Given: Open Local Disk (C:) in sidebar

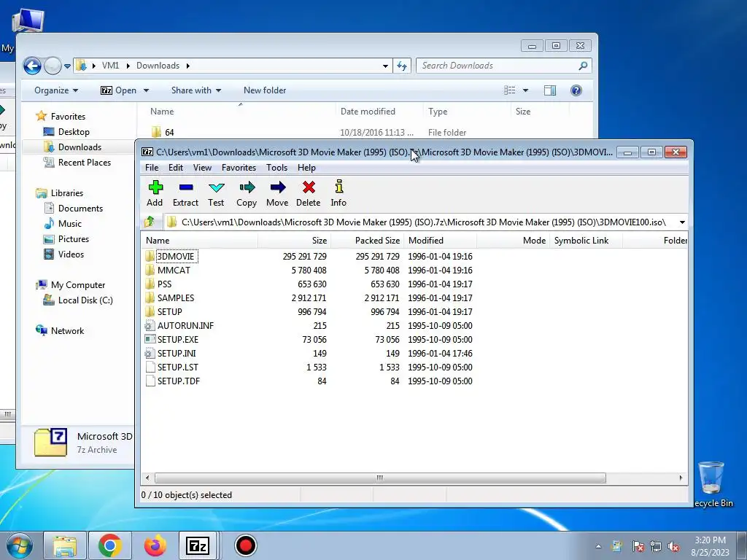Looking at the screenshot, I should 85,300.
